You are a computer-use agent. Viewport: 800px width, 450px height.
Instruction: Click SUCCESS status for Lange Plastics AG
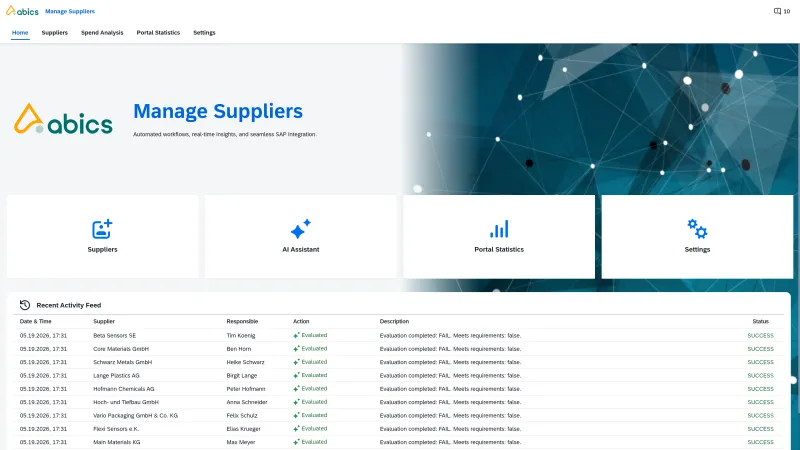[760, 376]
